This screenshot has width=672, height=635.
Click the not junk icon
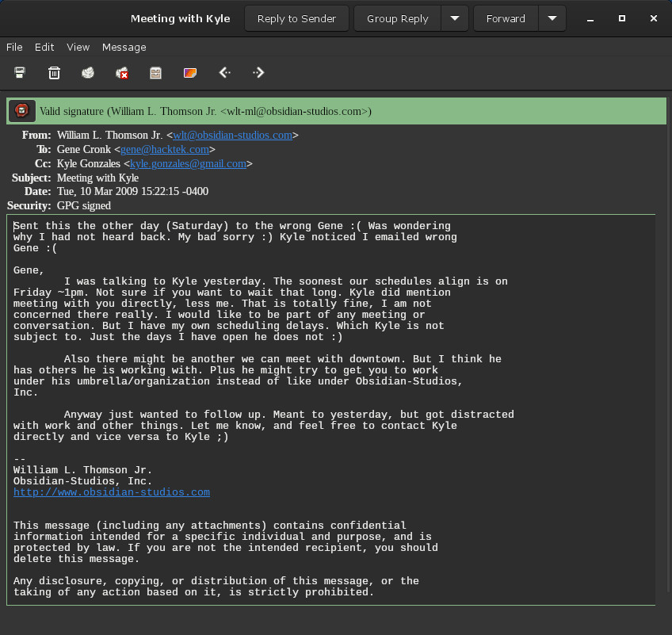click(x=122, y=73)
